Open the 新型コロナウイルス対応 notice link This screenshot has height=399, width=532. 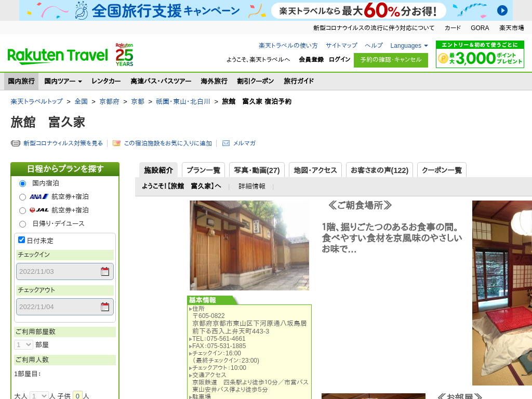(374, 28)
